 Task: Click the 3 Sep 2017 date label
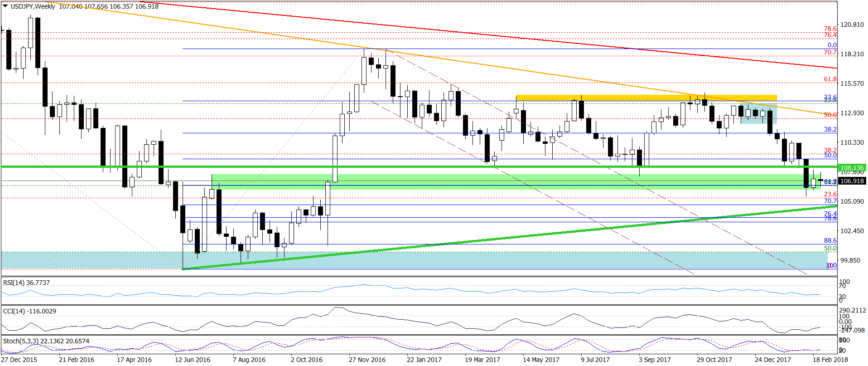tap(655, 360)
